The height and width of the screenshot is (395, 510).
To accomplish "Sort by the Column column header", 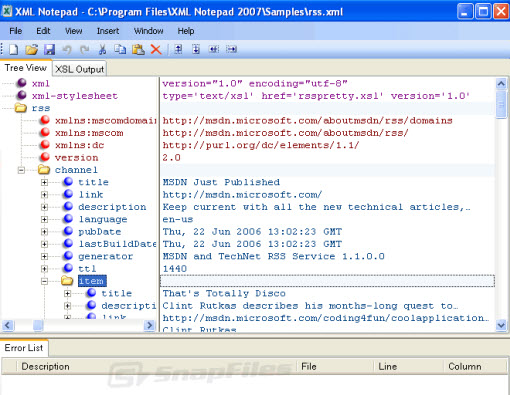I will [x=475, y=366].
